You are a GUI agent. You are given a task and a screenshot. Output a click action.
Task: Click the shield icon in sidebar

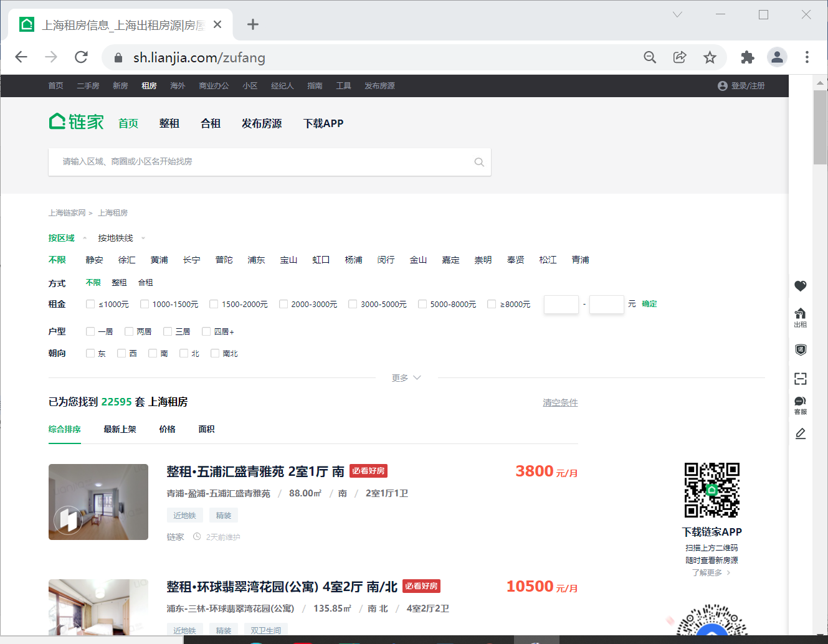(801, 349)
